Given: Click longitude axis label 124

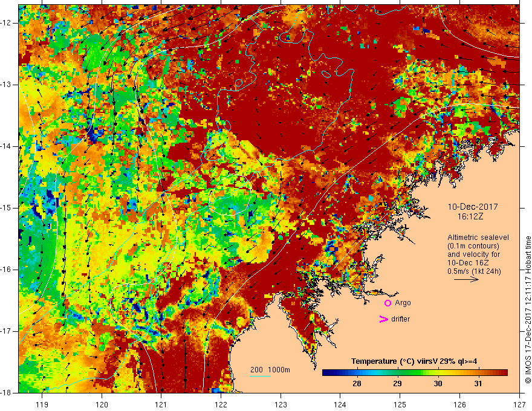Looking at the screenshot, I should (x=340, y=404).
